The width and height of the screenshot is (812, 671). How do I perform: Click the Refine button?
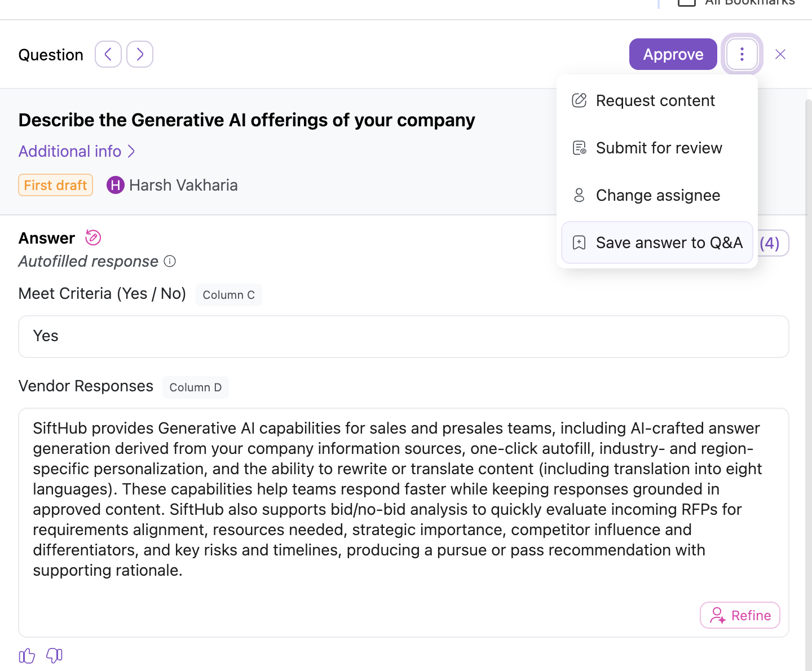(740, 615)
